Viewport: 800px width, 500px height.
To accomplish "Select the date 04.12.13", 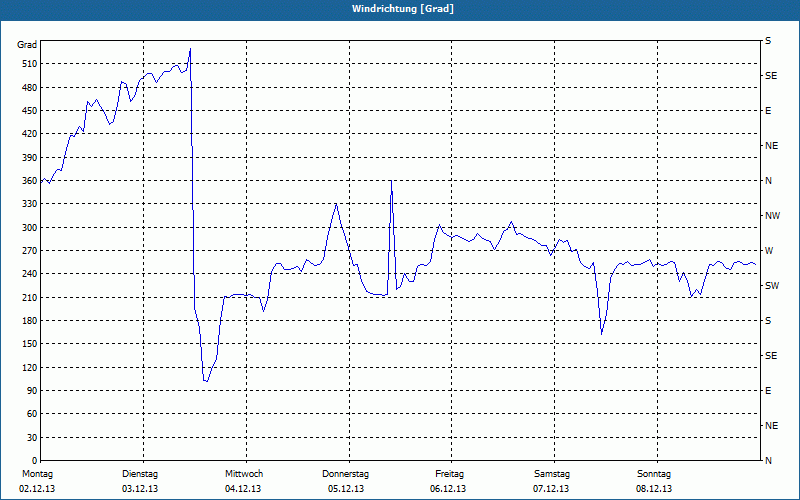I will tap(243, 489).
